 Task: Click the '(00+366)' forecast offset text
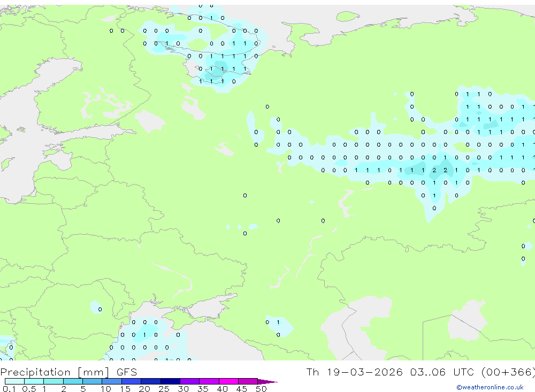(508, 372)
